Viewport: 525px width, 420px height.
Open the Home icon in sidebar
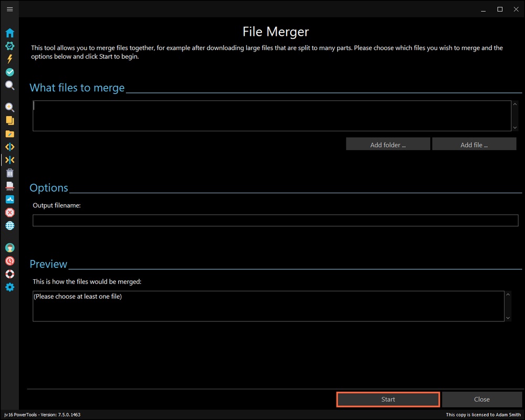point(9,33)
